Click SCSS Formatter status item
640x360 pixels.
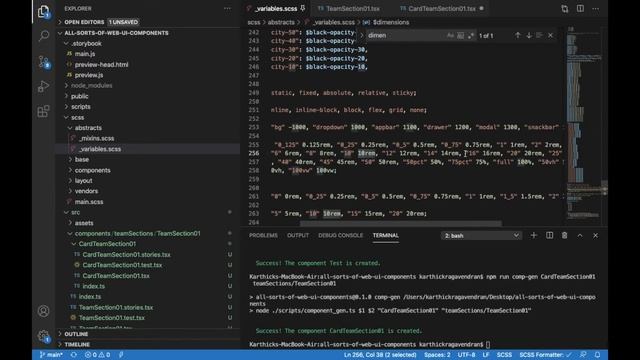pyautogui.click(x=545, y=355)
